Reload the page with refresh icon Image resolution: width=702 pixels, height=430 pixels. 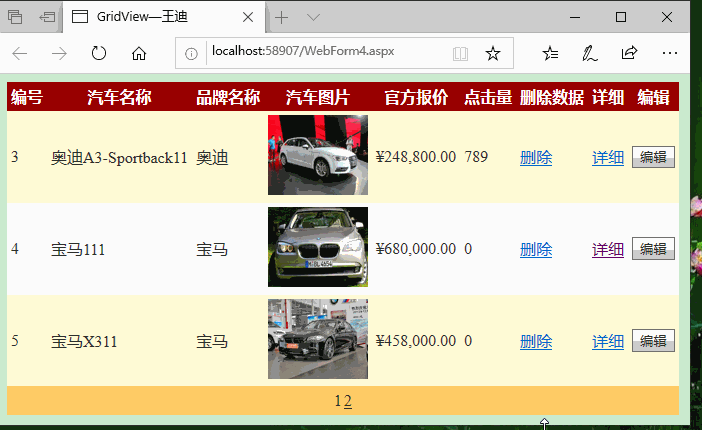(x=98, y=54)
